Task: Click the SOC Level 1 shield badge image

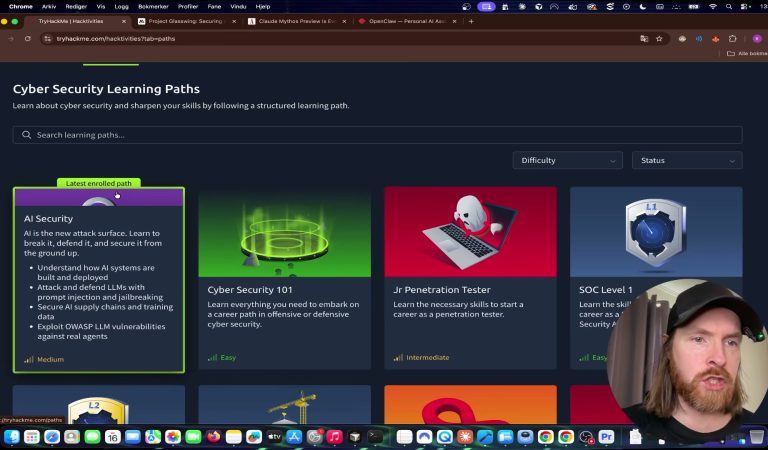Action: (656, 232)
